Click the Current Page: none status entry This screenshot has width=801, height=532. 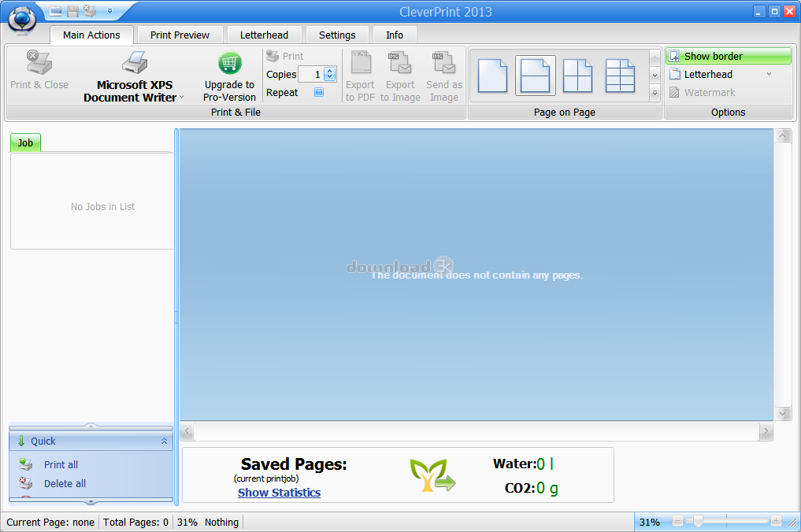click(50, 523)
